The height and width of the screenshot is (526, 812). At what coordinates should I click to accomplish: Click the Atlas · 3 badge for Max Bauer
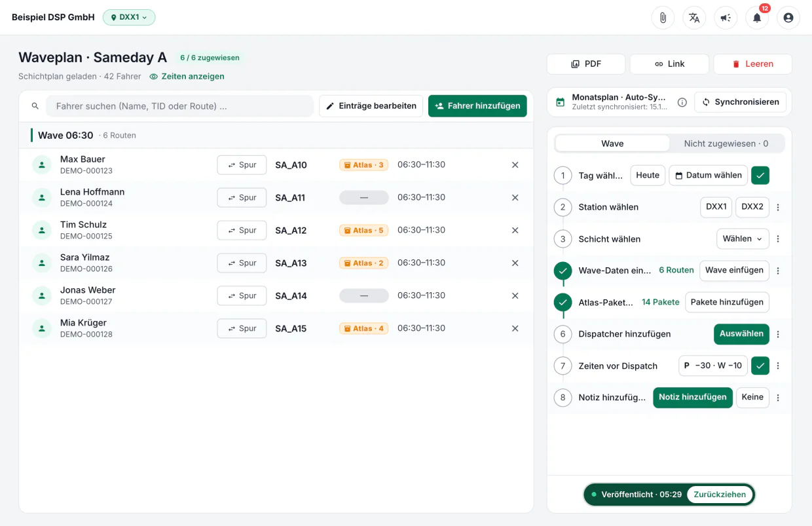363,165
